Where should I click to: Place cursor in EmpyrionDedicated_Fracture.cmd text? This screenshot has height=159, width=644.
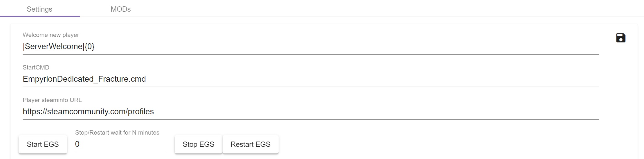84,79
